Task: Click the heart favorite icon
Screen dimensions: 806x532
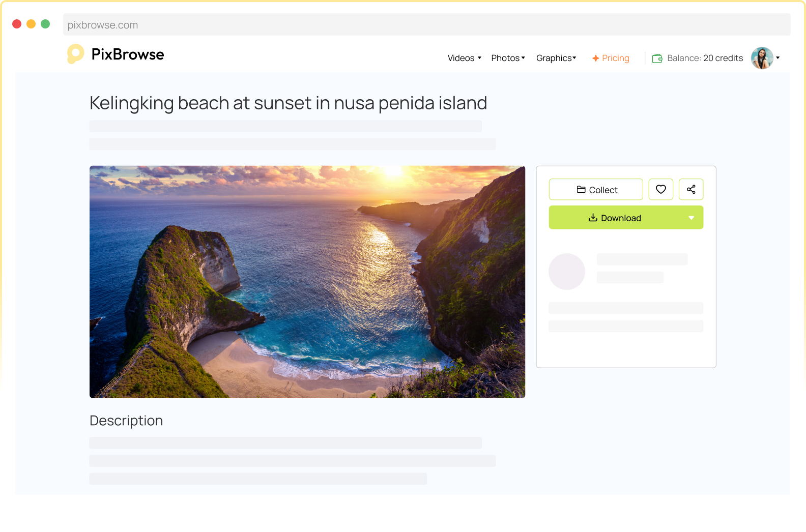Action: click(x=660, y=189)
